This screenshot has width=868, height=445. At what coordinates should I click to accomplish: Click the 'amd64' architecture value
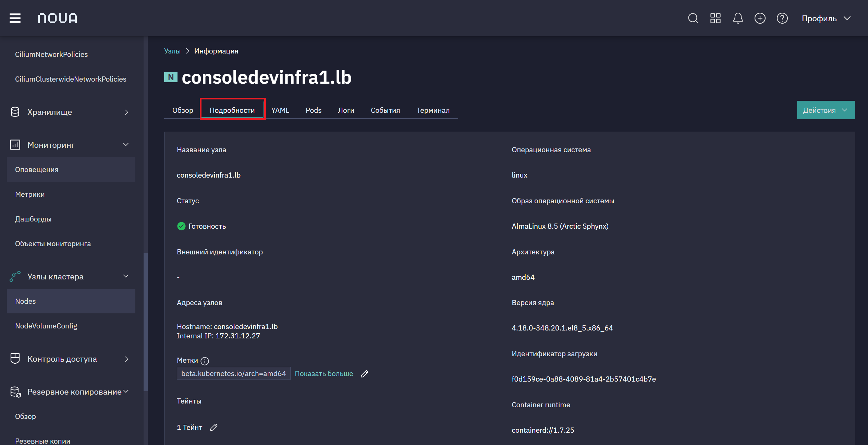[x=523, y=277]
